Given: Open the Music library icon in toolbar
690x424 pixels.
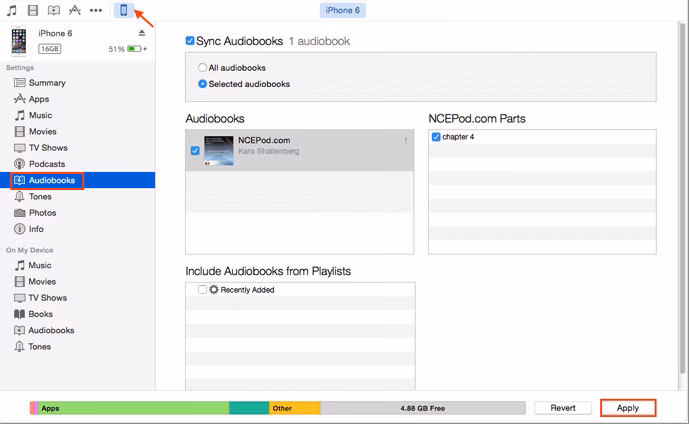Looking at the screenshot, I should (11, 10).
